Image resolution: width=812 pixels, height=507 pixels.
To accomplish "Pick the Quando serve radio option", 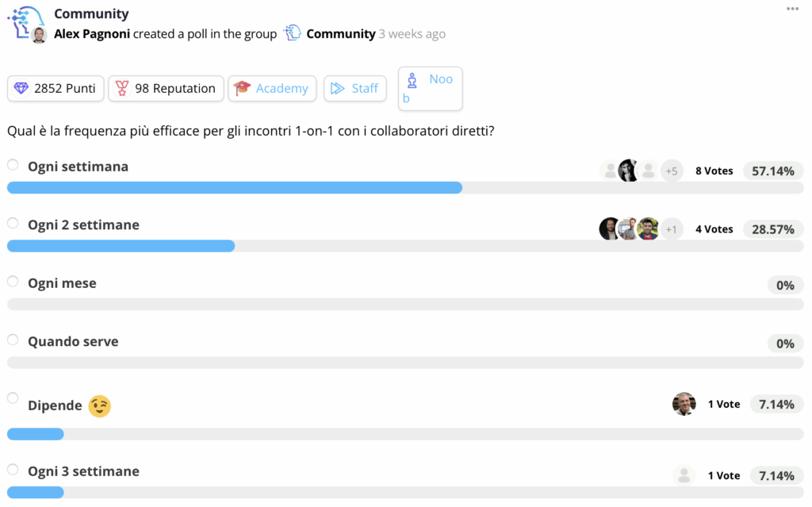I will [x=13, y=340].
